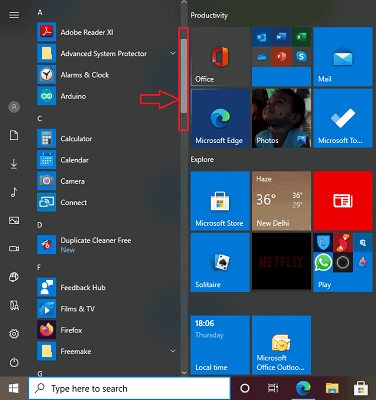Screen dimensions: 376x400
Task: Open File Explorer from the taskbar
Action: (332, 388)
